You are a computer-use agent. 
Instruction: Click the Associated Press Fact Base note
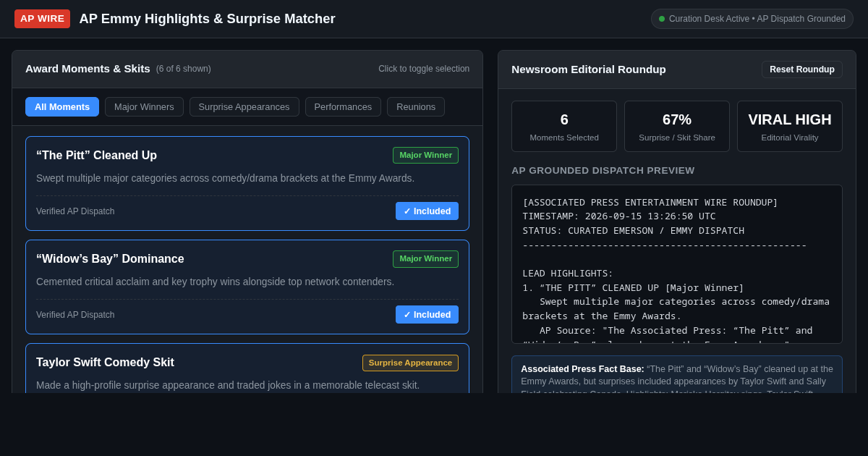pyautogui.click(x=677, y=375)
